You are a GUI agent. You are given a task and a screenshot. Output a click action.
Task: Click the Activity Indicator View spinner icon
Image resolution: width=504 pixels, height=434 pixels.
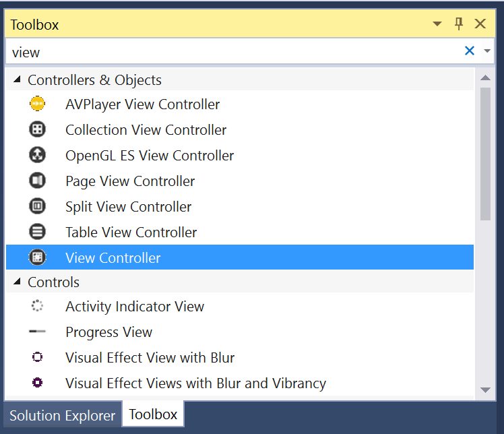click(37, 306)
